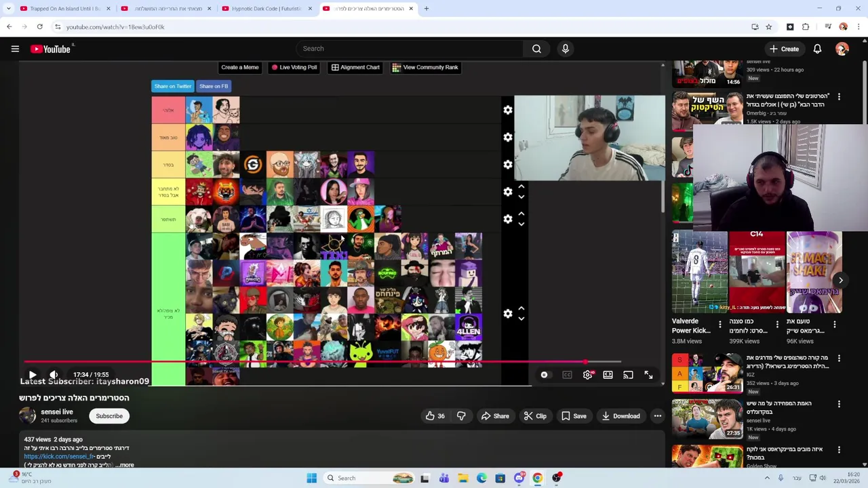The width and height of the screenshot is (868, 488).
Task: Open File Explorer from the taskbar
Action: pos(462,478)
